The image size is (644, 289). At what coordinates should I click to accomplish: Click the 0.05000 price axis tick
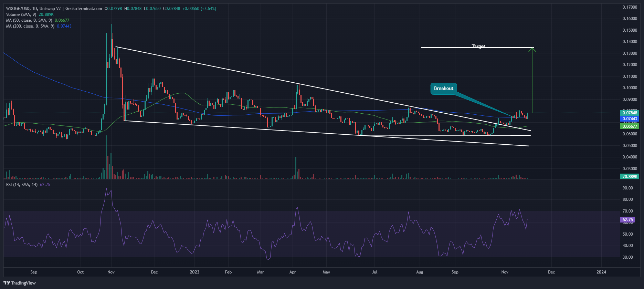pos(630,146)
